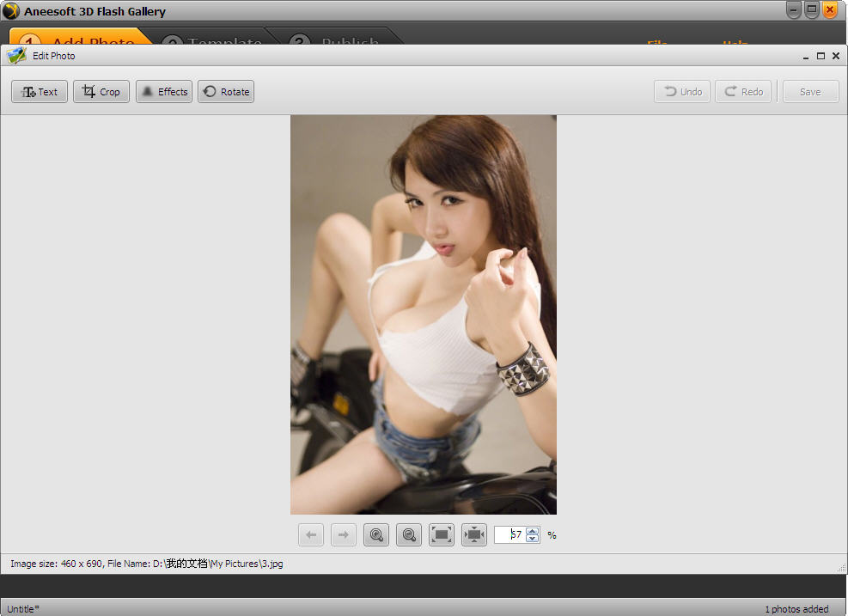Activate the Crop tool

101,92
